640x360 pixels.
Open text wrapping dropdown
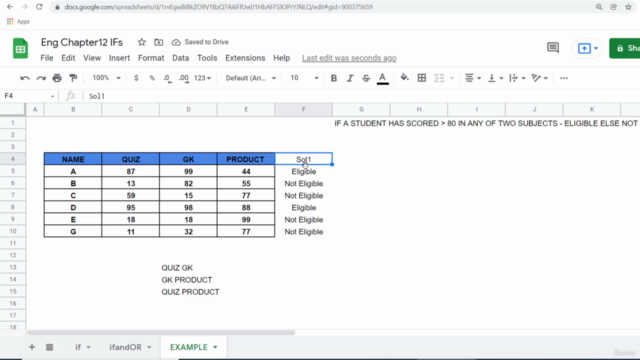pyautogui.click(x=517, y=78)
